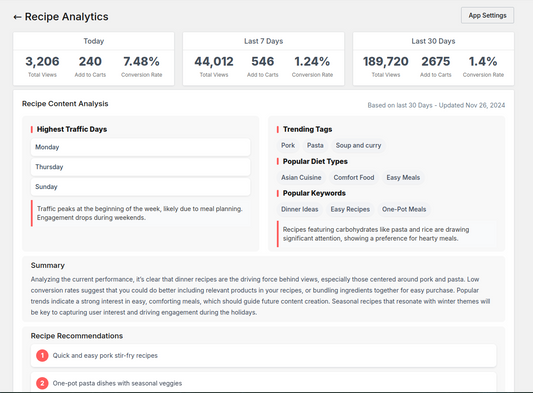Image resolution: width=533 pixels, height=393 pixels.
Task: Select Thursday traffic day row
Action: click(141, 167)
